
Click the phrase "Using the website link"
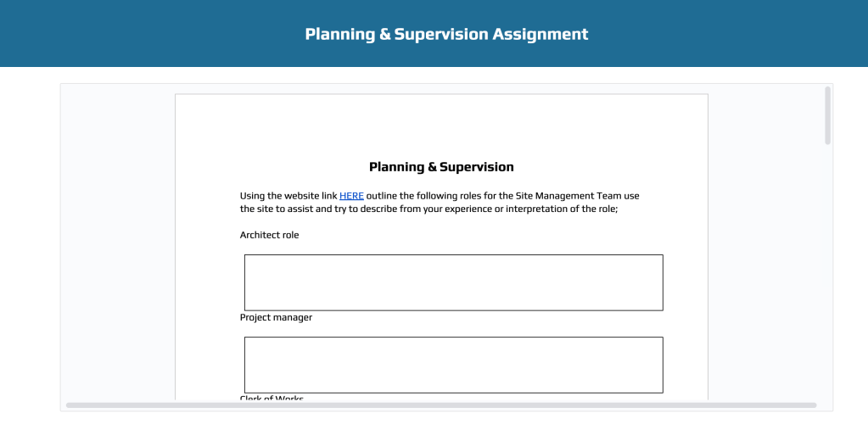(288, 196)
